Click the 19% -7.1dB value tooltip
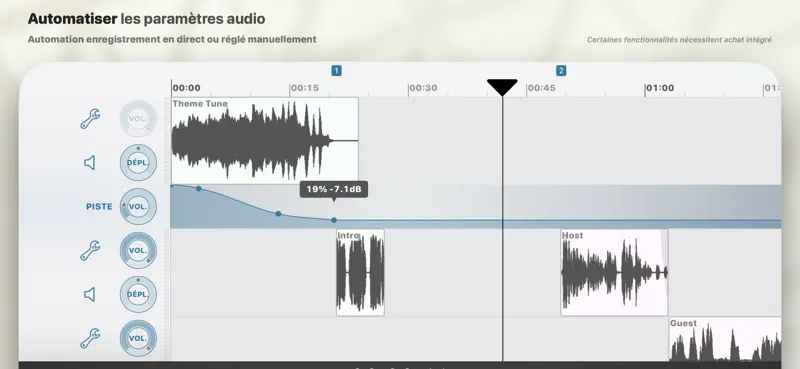Viewport: 800px width, 369px height. click(334, 189)
